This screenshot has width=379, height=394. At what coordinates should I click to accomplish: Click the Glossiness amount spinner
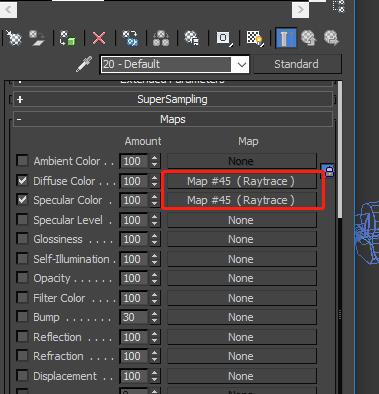point(154,239)
